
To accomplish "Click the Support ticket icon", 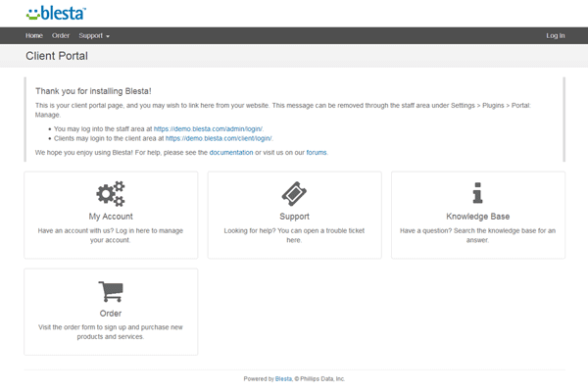I will (294, 194).
